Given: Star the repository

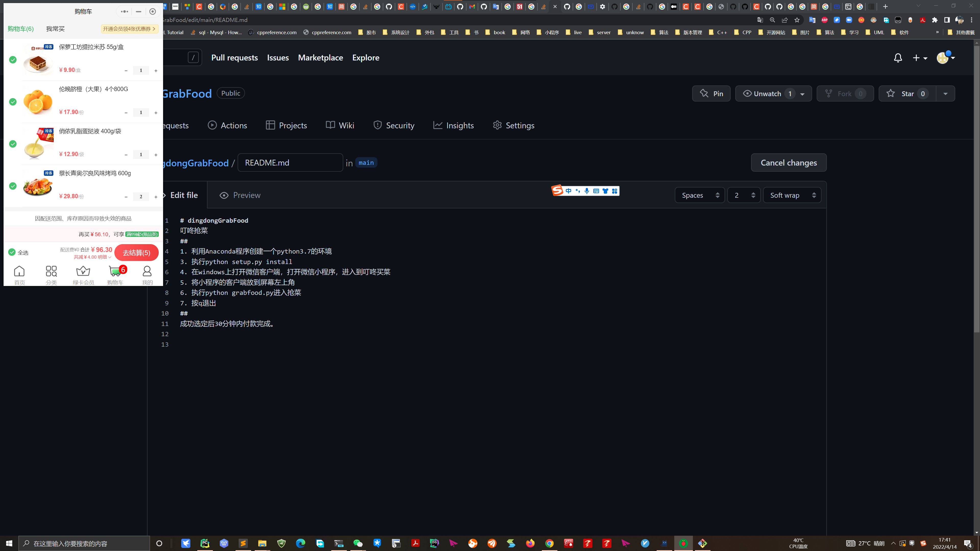Looking at the screenshot, I should tap(907, 94).
